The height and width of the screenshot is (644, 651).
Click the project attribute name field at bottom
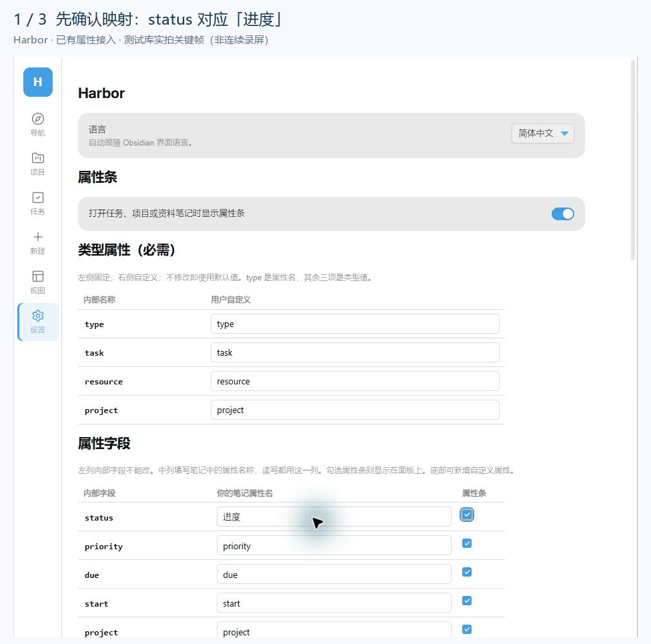(x=334, y=629)
